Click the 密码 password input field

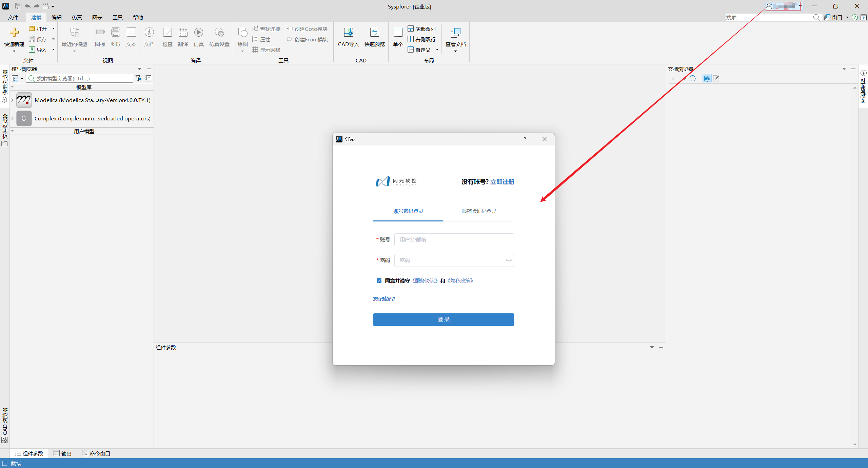454,260
